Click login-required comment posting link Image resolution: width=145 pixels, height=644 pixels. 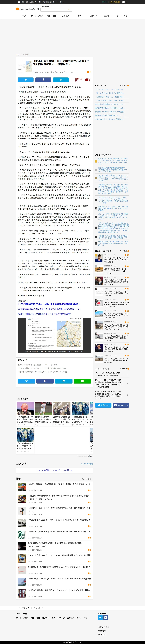pos(54,470)
